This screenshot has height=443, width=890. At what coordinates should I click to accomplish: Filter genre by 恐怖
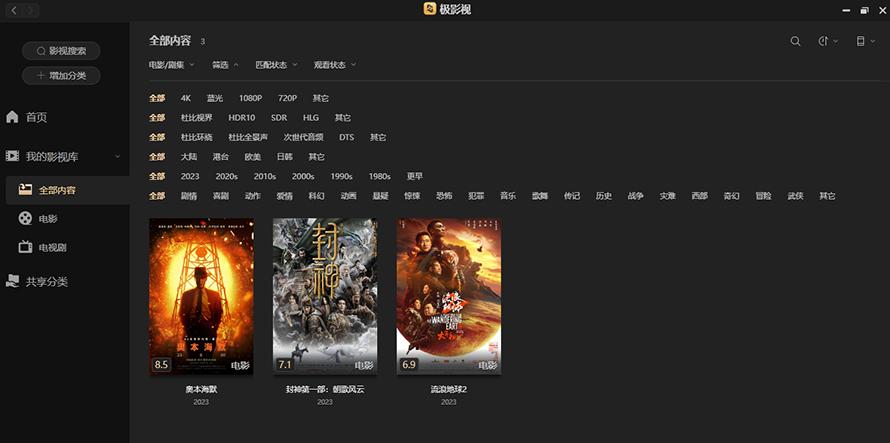[444, 196]
